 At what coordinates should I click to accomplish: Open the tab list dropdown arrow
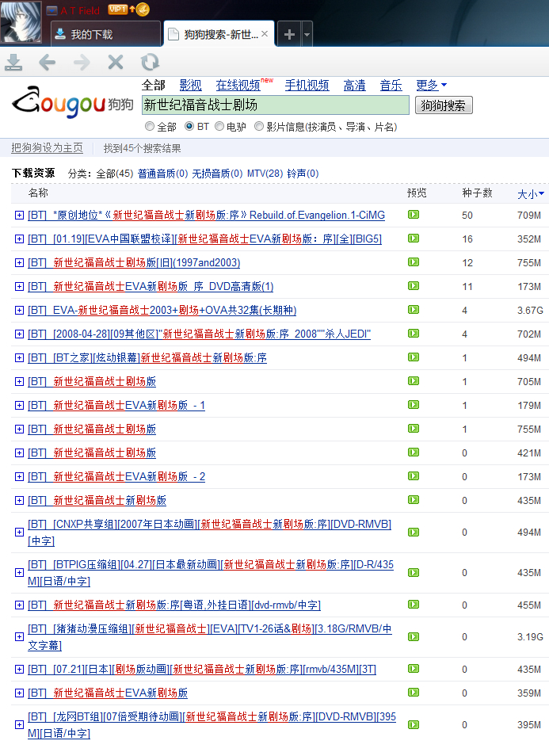[307, 34]
